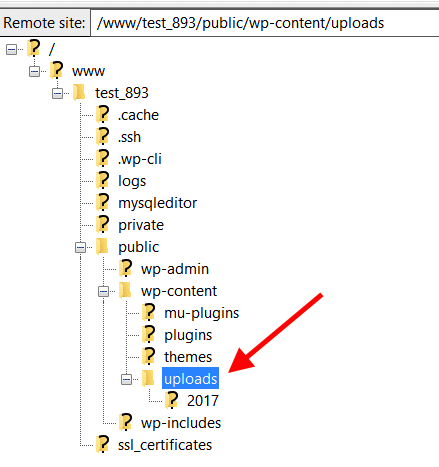Collapse the test_893 folder node

click(x=57, y=93)
